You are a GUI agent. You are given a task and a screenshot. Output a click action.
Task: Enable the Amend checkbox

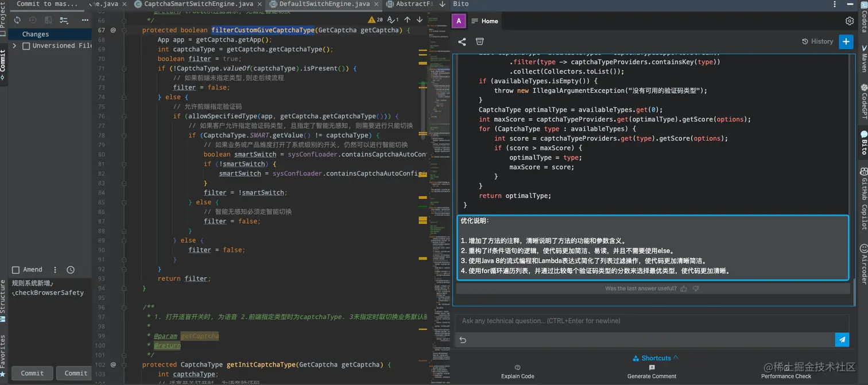pos(16,270)
